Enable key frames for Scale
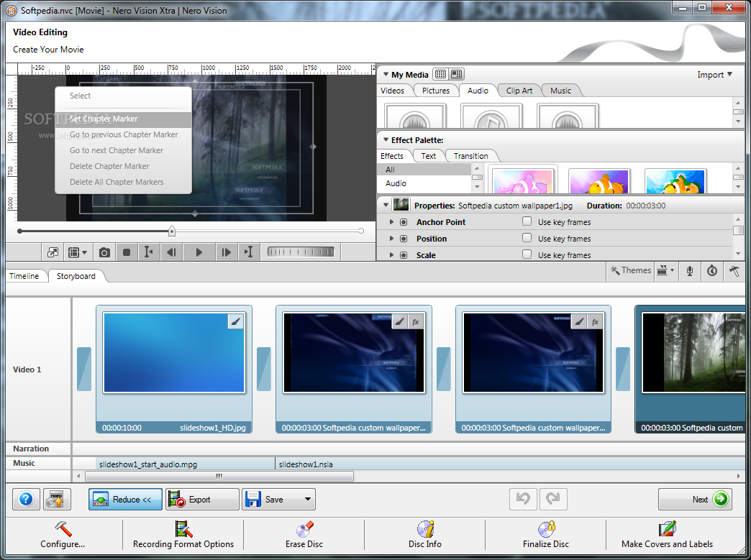 [x=527, y=254]
